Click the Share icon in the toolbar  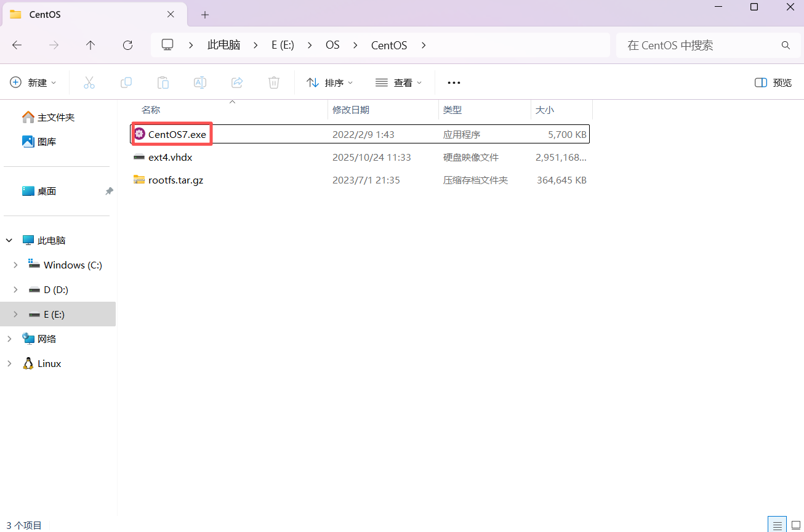pos(237,82)
